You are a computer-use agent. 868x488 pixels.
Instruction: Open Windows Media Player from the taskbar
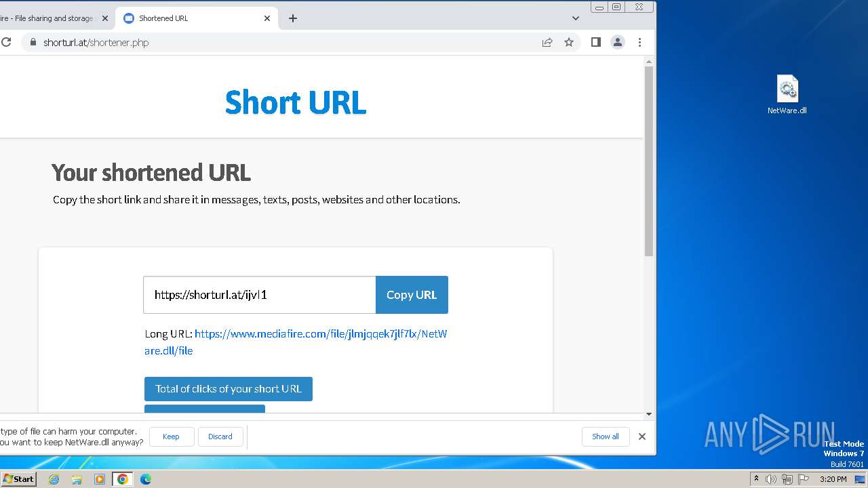[100, 479]
